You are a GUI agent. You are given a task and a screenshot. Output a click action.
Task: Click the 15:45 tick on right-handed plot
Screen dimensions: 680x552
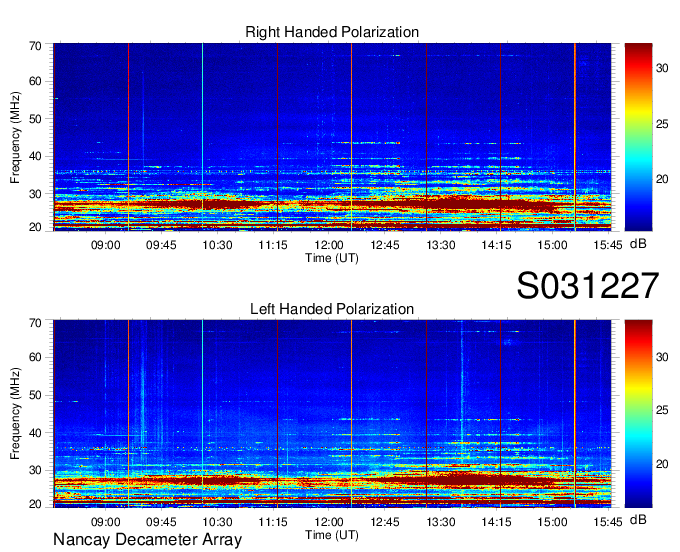click(608, 245)
